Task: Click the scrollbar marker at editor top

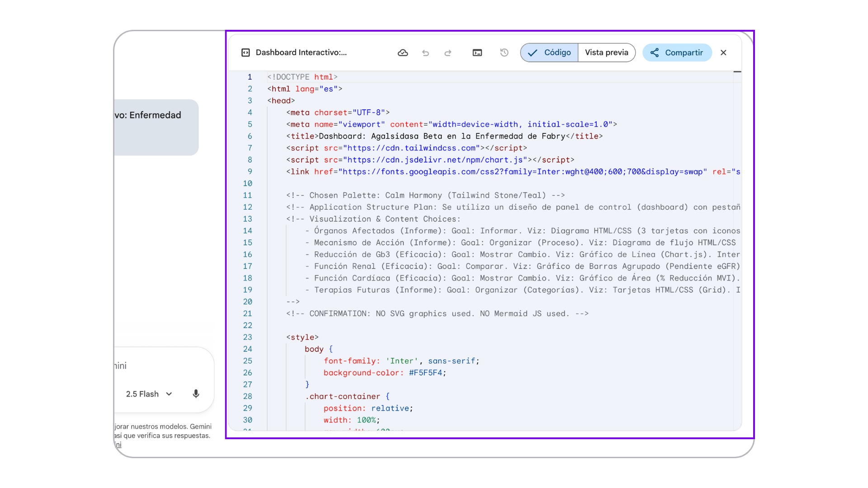Action: [x=737, y=72]
